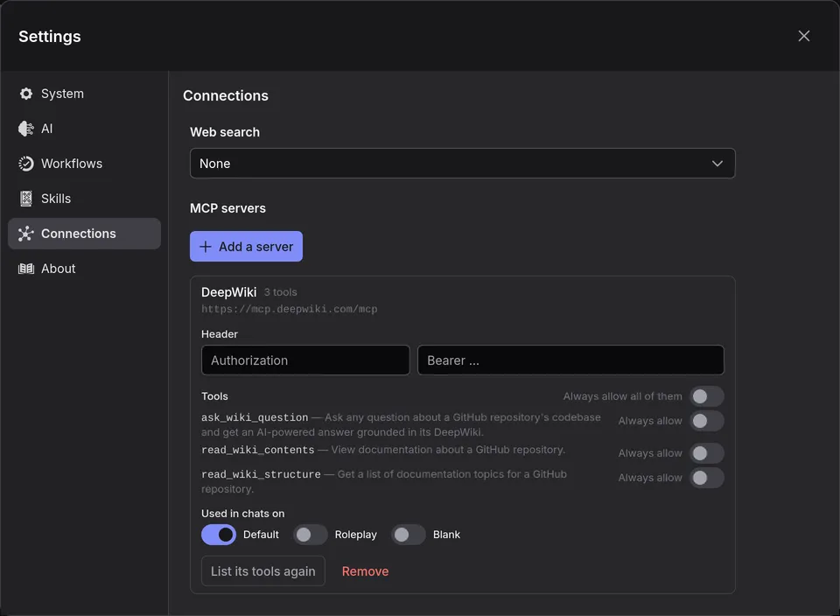Click the Connections node icon

25,234
